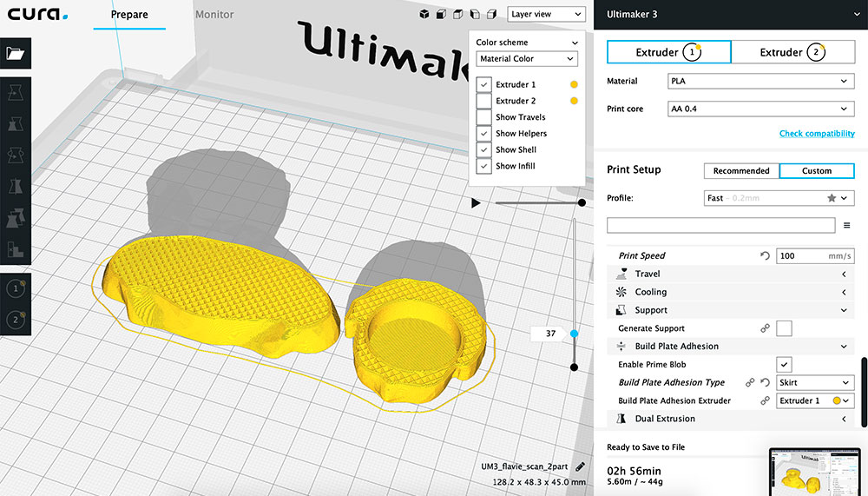868x496 pixels.
Task: Click the Cura logo
Action: [x=37, y=14]
